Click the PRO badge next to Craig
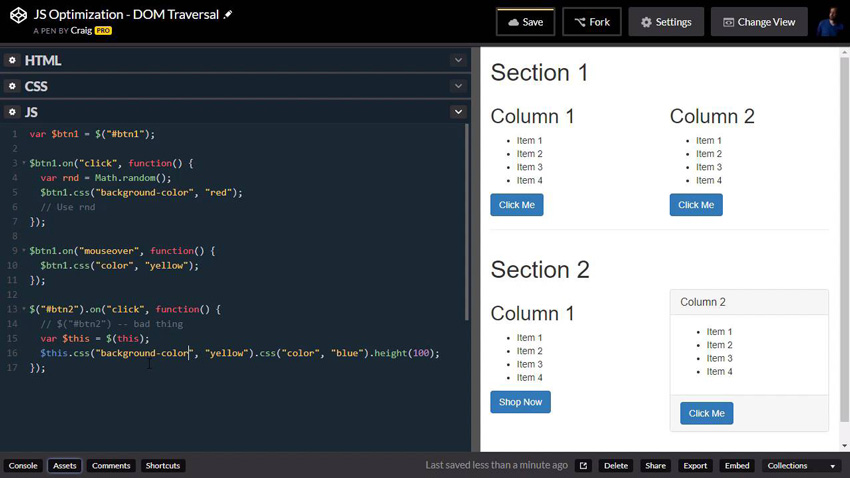 coord(103,31)
